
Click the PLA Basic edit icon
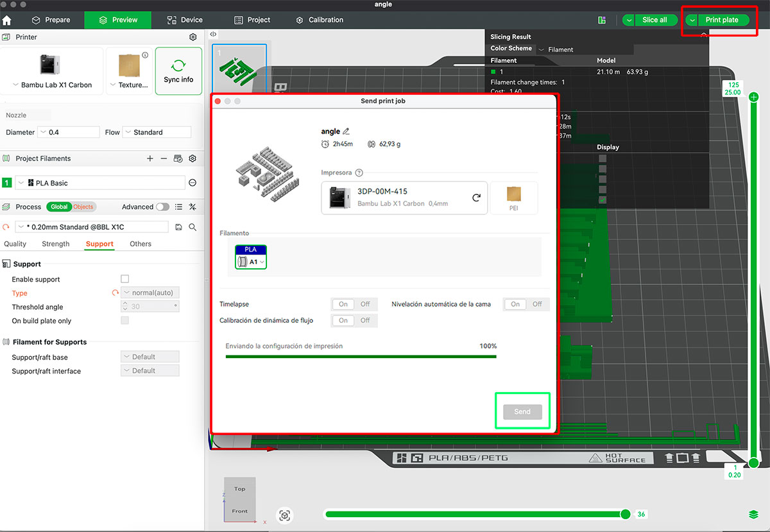[x=193, y=183]
